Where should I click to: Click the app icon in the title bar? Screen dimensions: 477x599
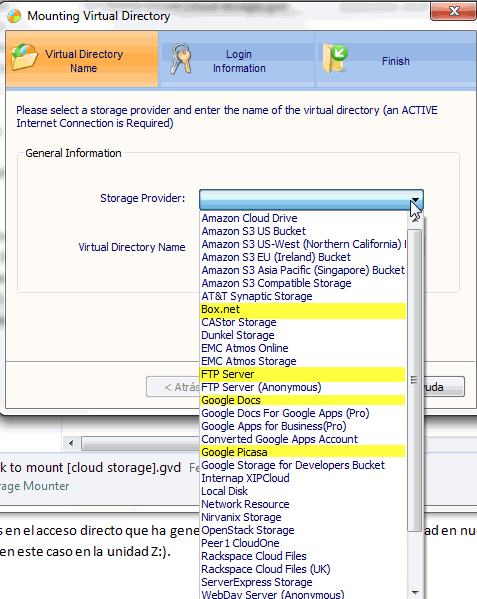pyautogui.click(x=14, y=16)
